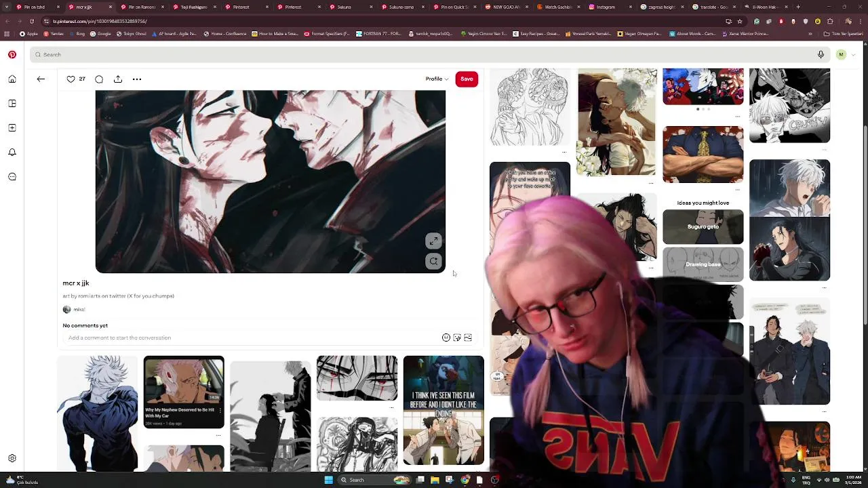Open messages chat icon in sidebar
868x488 pixels.
[12, 177]
